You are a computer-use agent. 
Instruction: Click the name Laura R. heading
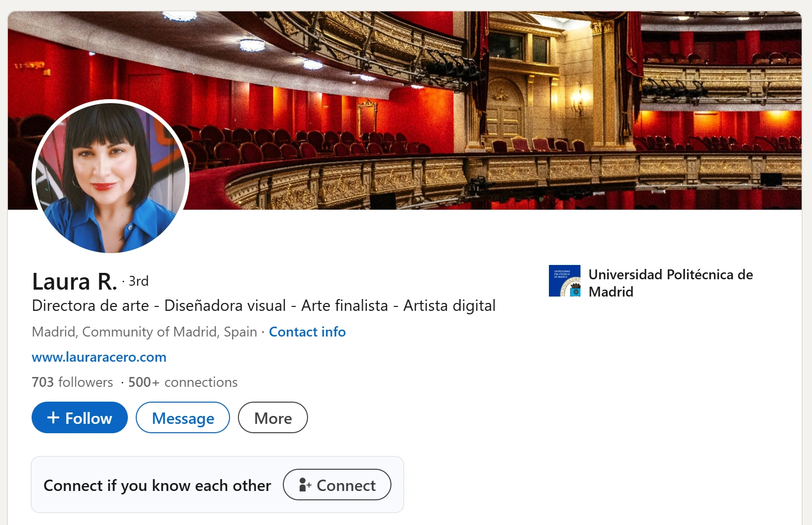75,282
